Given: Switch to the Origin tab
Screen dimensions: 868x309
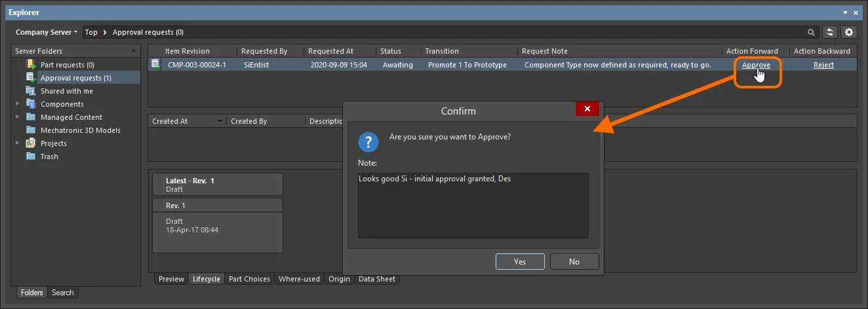Looking at the screenshot, I should (x=340, y=279).
